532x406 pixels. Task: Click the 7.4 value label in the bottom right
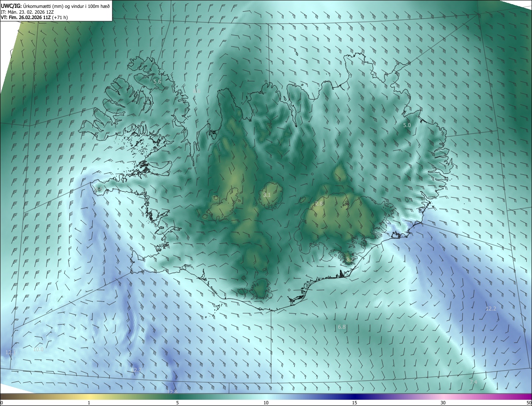(473, 382)
